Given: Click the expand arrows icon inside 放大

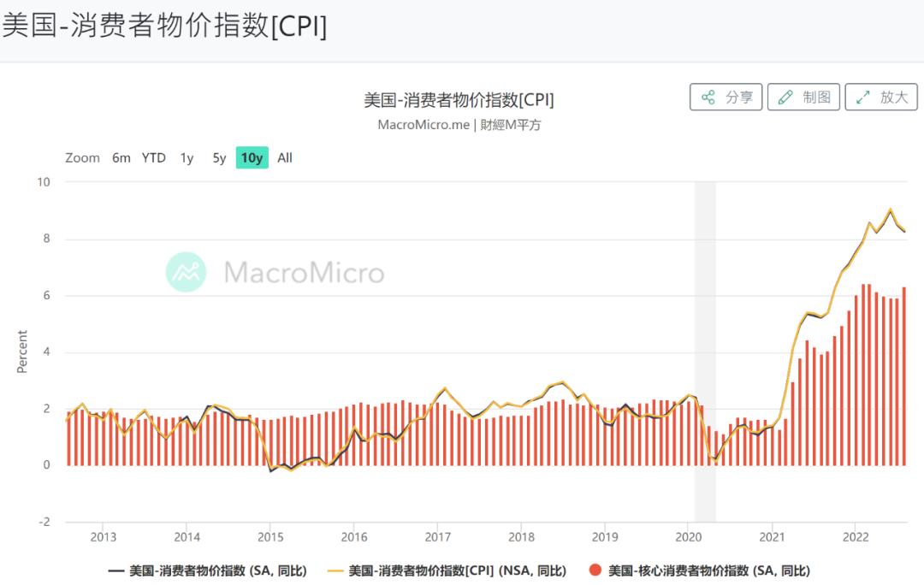Looking at the screenshot, I should [x=863, y=97].
